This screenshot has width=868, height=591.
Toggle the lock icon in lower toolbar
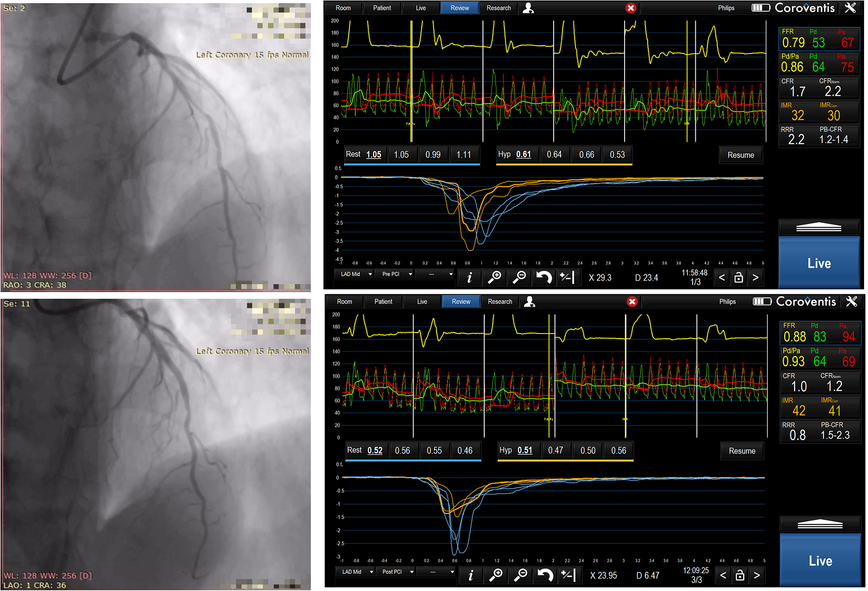[x=740, y=575]
